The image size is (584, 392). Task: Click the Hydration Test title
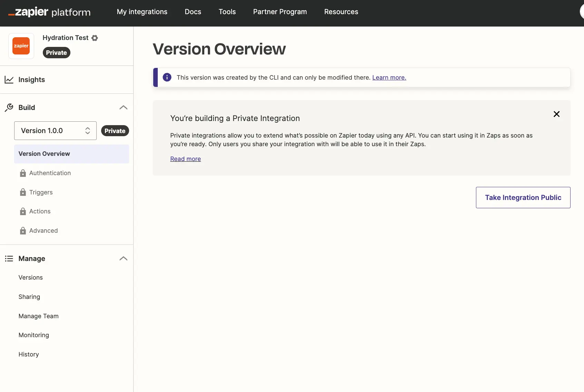click(x=66, y=38)
